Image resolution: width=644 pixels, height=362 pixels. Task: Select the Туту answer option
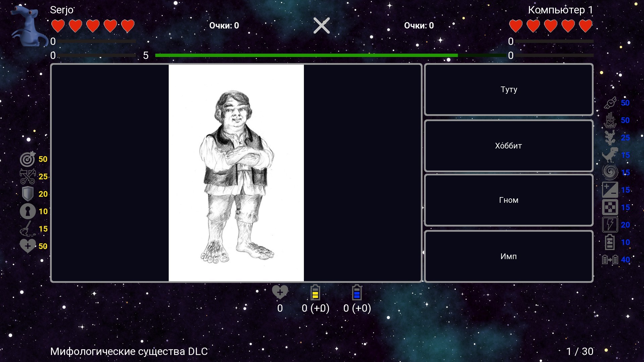tap(508, 89)
